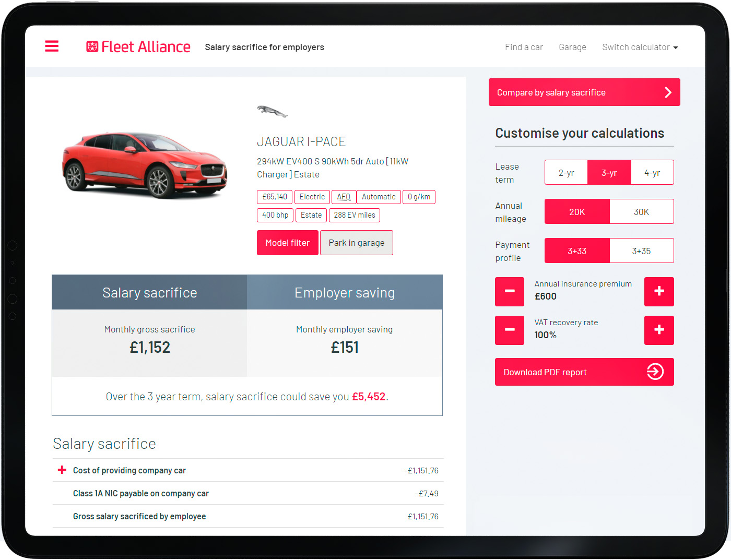Viewport: 731px width, 560px height.
Task: Increase annual insurance premium with plus
Action: click(x=659, y=292)
